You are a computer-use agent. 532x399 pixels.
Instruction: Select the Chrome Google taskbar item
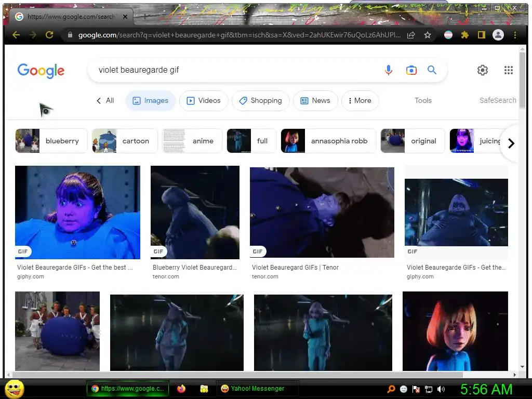(x=127, y=389)
